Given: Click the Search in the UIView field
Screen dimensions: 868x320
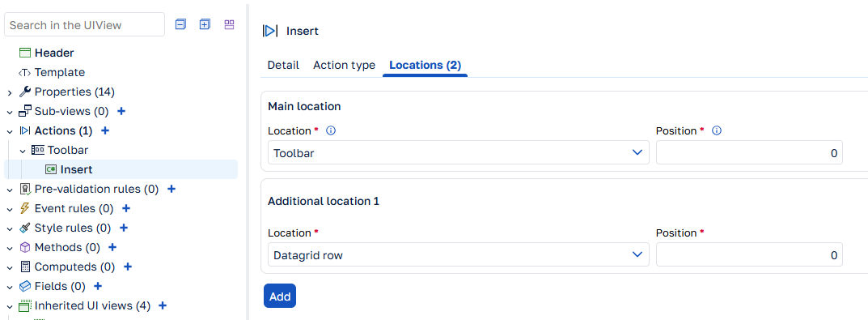Looking at the screenshot, I should click(x=85, y=25).
